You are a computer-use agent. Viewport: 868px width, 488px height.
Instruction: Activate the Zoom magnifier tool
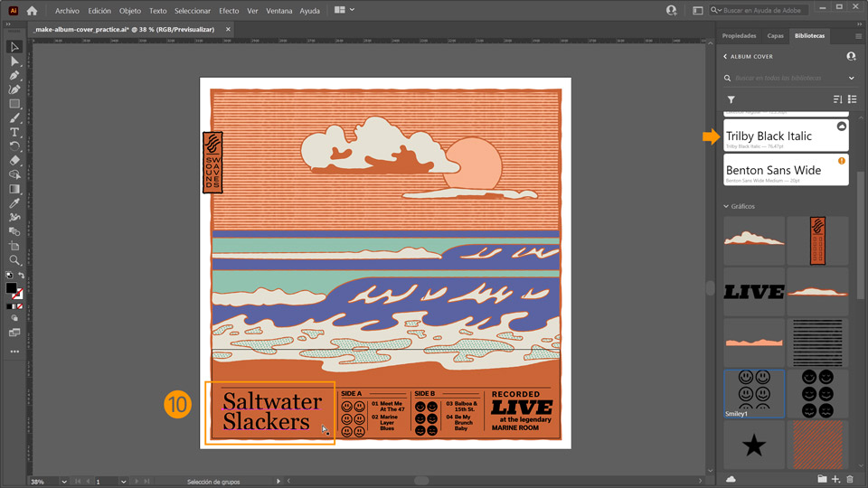point(14,260)
